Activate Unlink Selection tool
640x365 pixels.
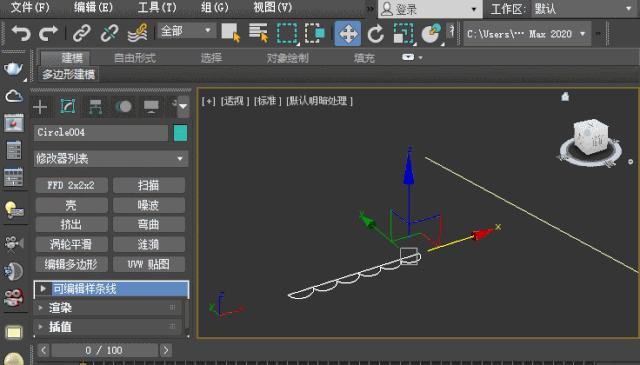point(109,33)
